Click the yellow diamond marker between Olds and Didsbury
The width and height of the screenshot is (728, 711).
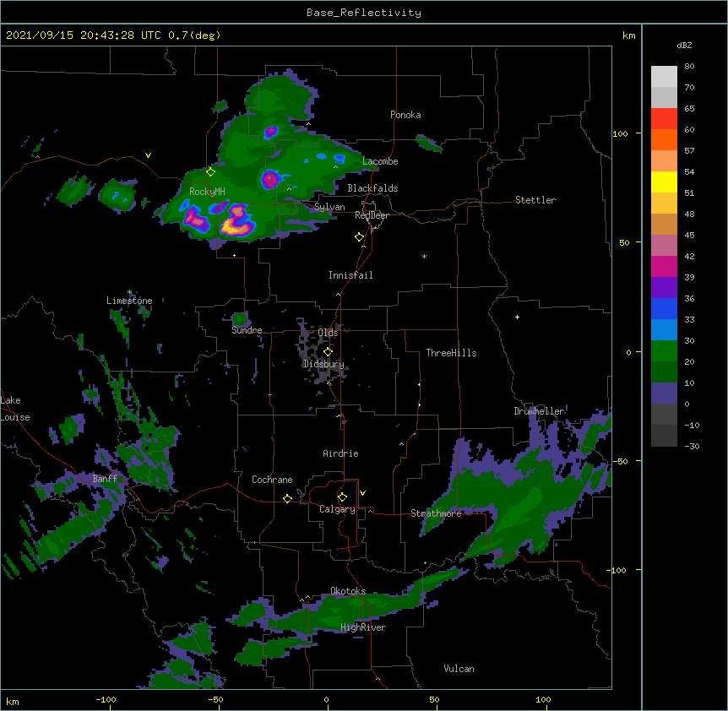coord(328,352)
